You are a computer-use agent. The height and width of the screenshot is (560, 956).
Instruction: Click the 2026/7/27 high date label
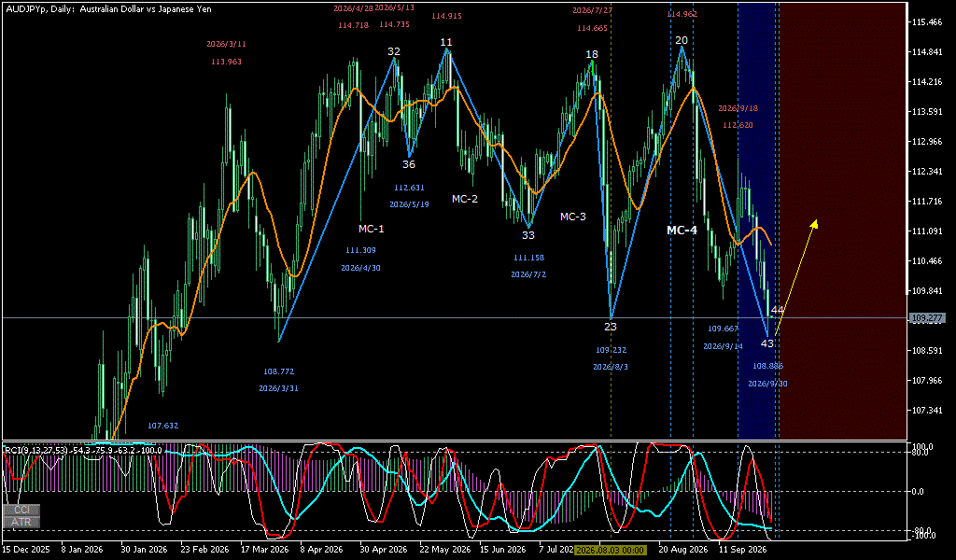point(592,10)
